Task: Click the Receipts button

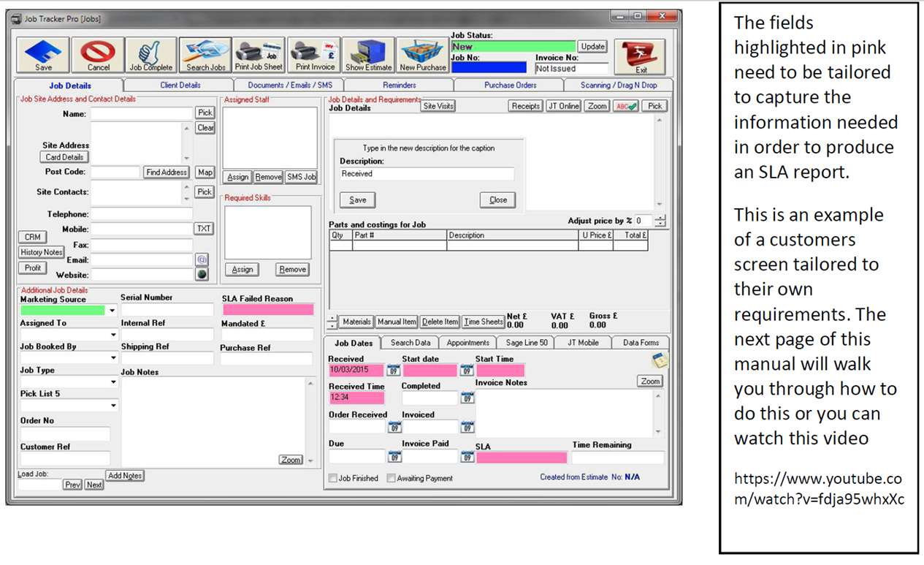Action: click(x=525, y=106)
